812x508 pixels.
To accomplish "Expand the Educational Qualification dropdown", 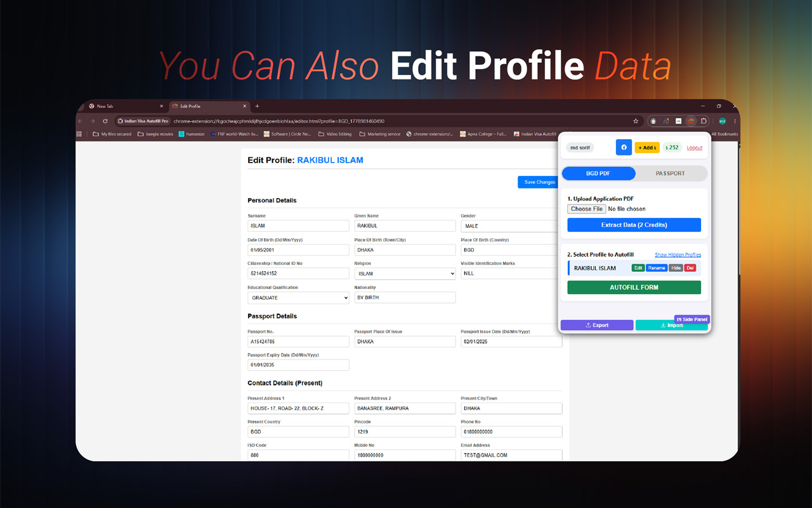I will tap(298, 298).
